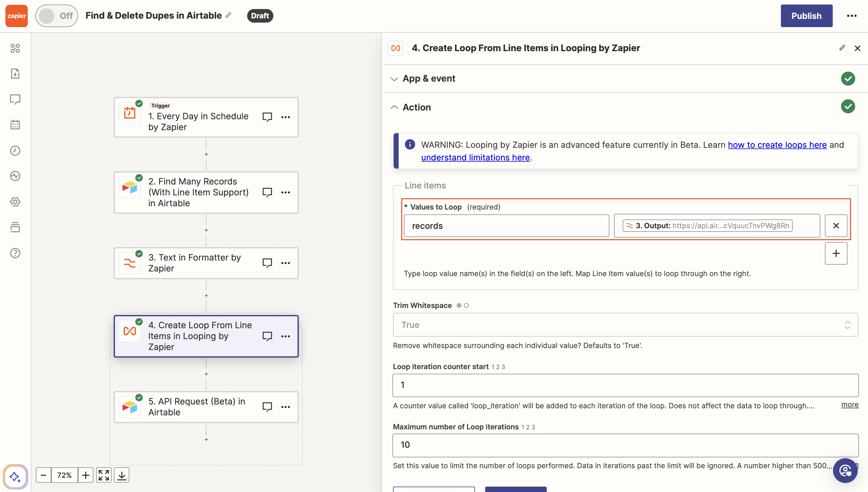868x492 pixels.
Task: Collapse the Action section
Action: (x=417, y=107)
